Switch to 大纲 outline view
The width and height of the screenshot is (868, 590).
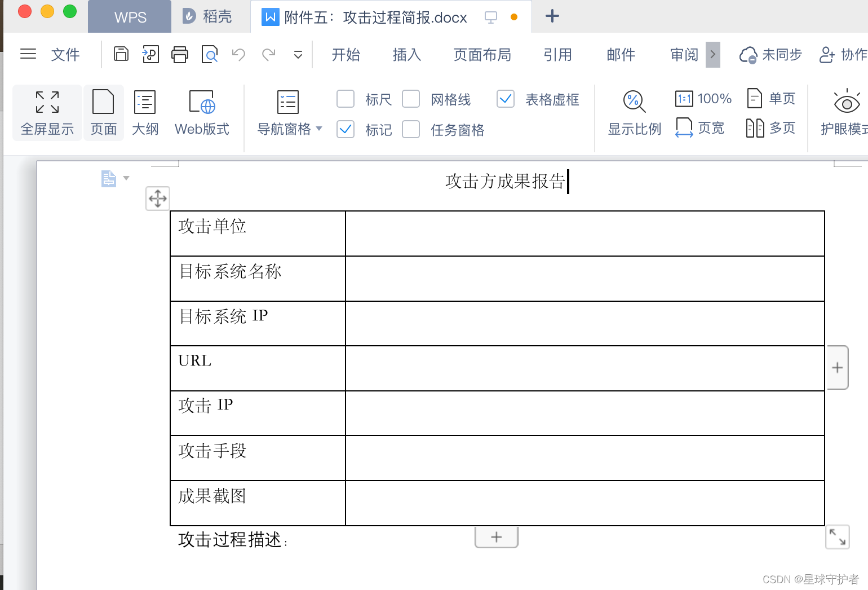(145, 113)
